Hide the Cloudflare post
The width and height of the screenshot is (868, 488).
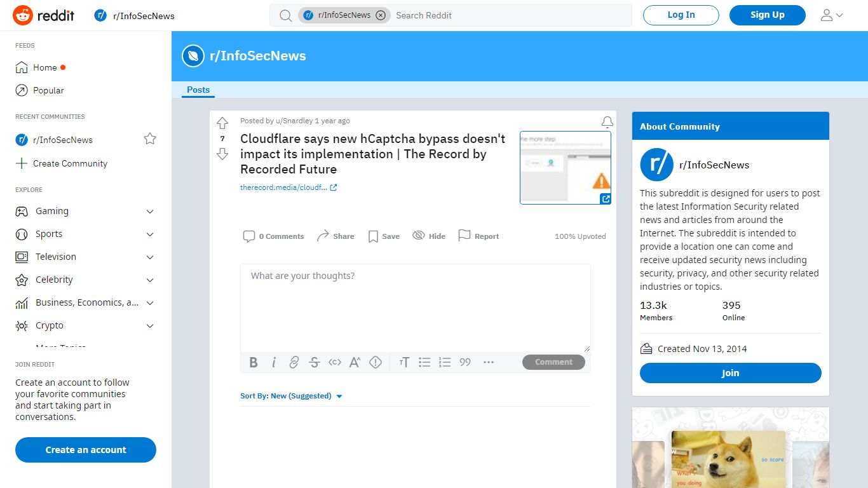click(x=429, y=236)
